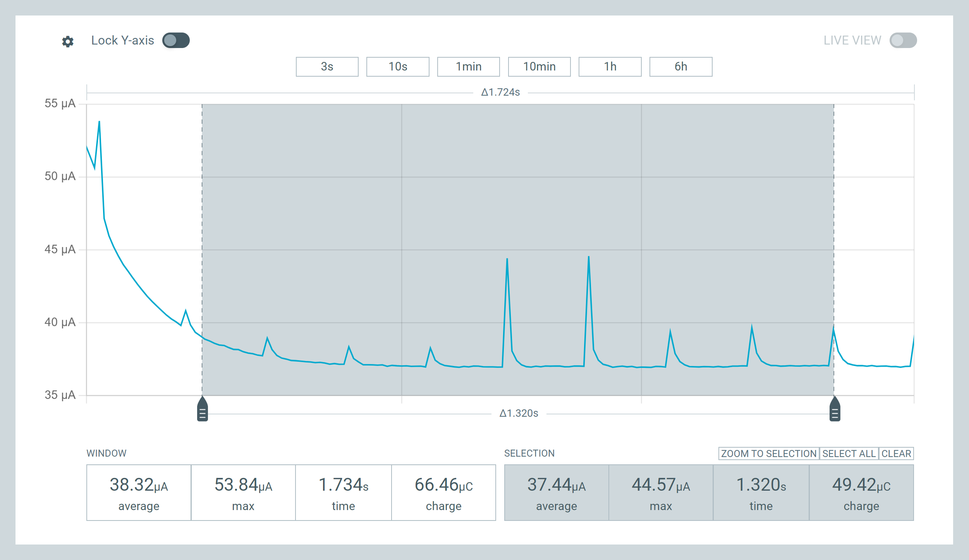Click the Δ1.724s window duration label
This screenshot has height=560, width=969.
pyautogui.click(x=500, y=92)
